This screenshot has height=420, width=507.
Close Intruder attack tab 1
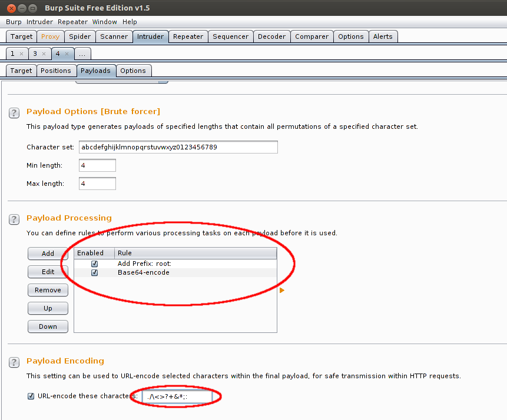pos(21,54)
